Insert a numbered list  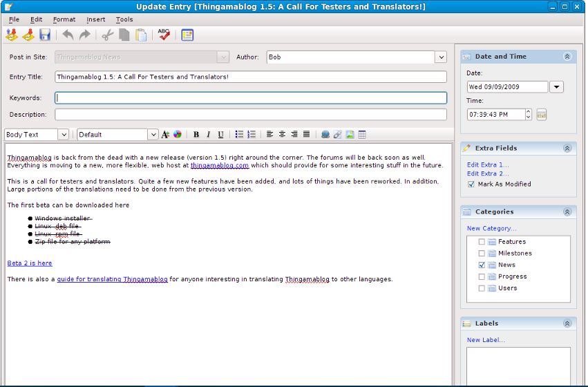(x=252, y=134)
